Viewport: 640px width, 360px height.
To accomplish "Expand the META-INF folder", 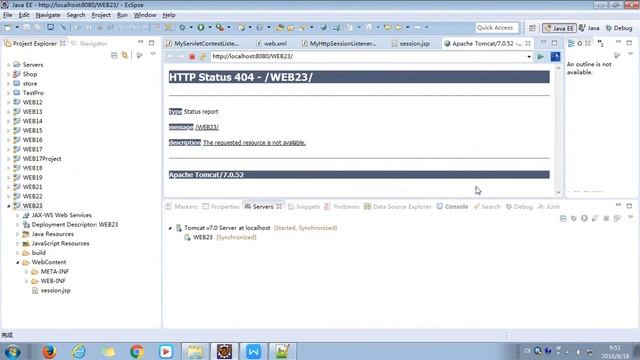I will click(x=27, y=272).
